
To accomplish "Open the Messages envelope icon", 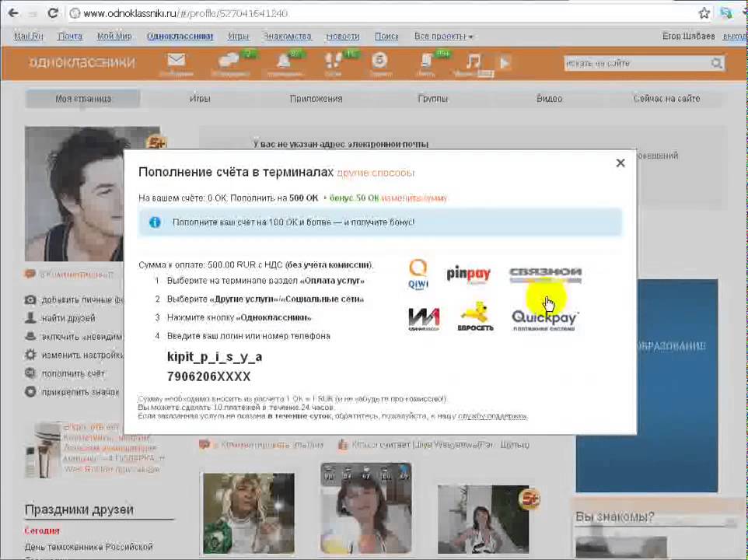I will pyautogui.click(x=176, y=60).
